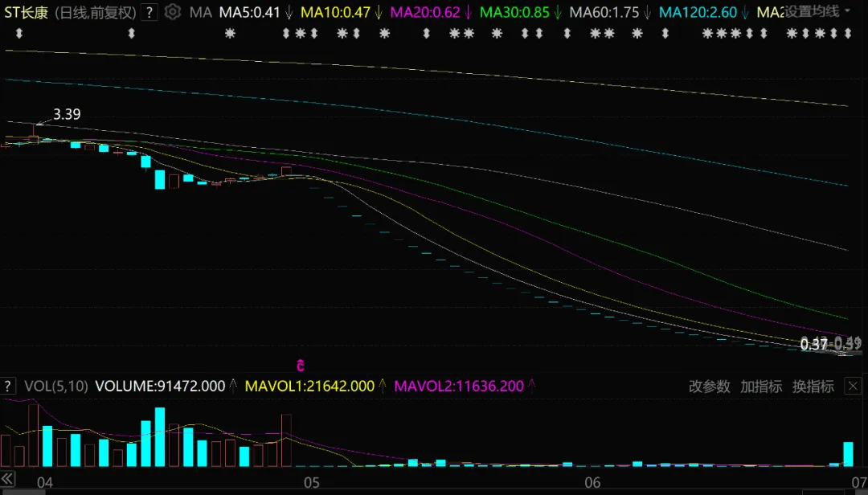The height and width of the screenshot is (495, 868).
Task: Click the 3.39 high price label
Action: click(x=67, y=114)
